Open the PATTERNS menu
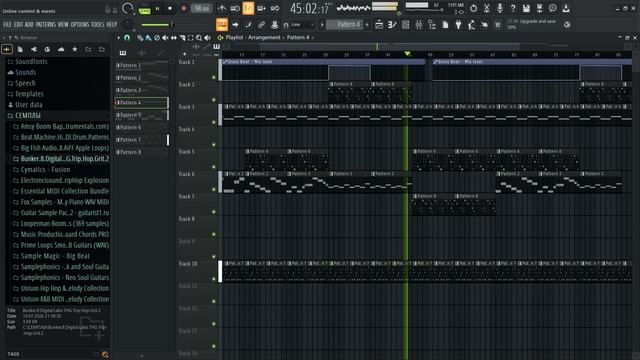The height and width of the screenshot is (360, 640). coord(45,24)
